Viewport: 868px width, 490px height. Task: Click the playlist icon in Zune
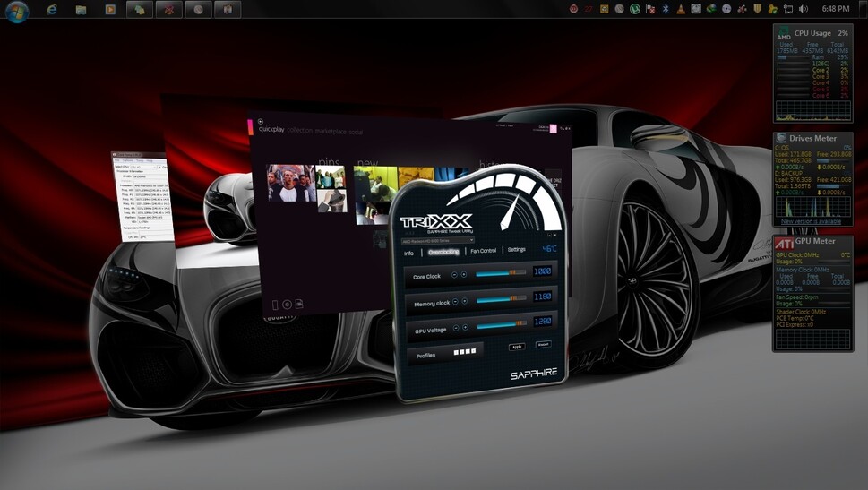tap(299, 304)
